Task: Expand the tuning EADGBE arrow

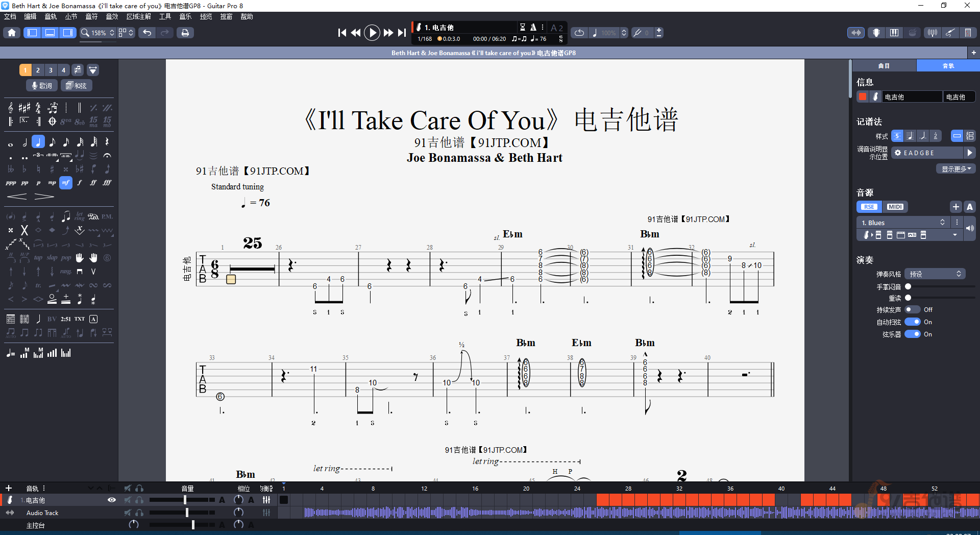Action: point(969,153)
